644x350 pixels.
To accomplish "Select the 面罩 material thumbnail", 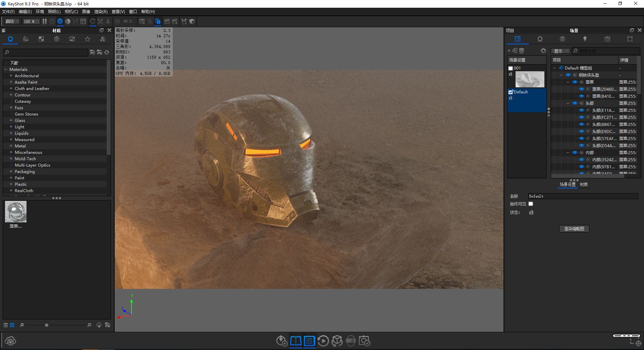I will (x=15, y=212).
